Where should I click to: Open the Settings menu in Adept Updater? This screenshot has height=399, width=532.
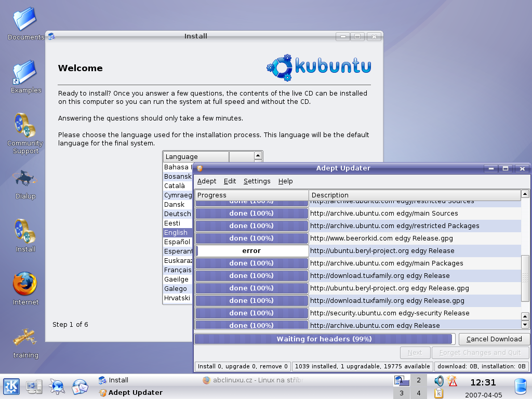[257, 181]
